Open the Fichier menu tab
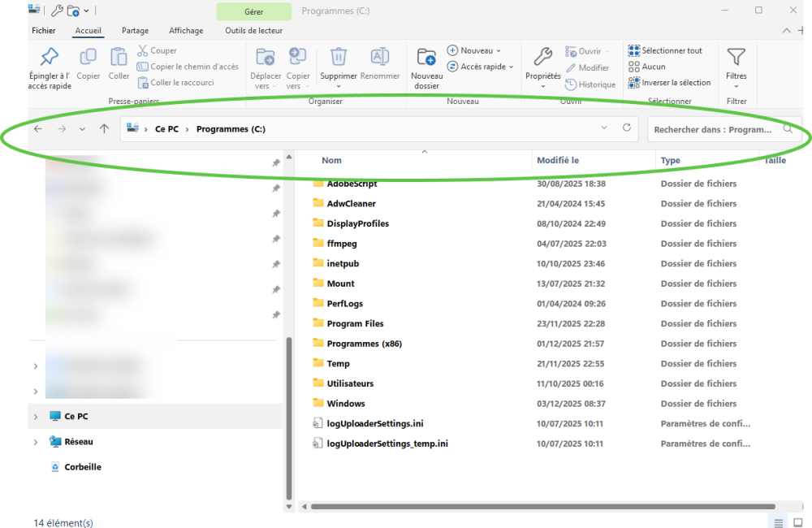 [x=44, y=31]
